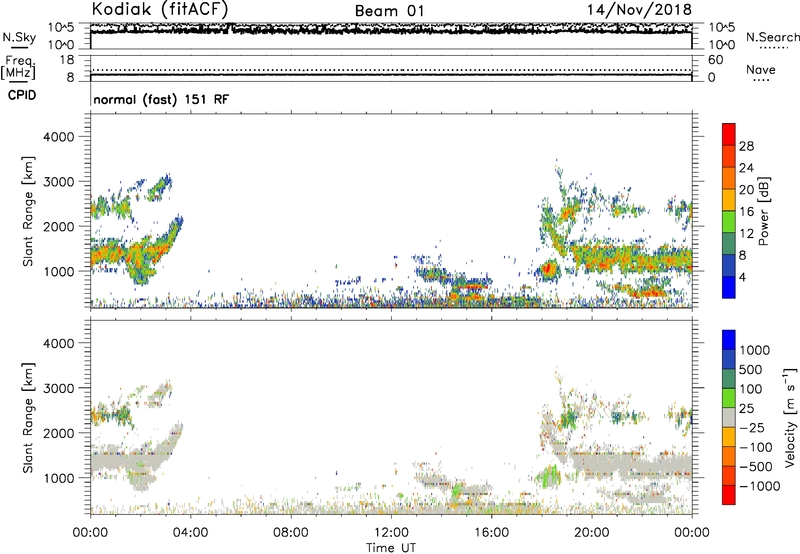800x554 pixels.
Task: Click "Slant Range [km]" label of velocity panel
Action: tap(28, 418)
